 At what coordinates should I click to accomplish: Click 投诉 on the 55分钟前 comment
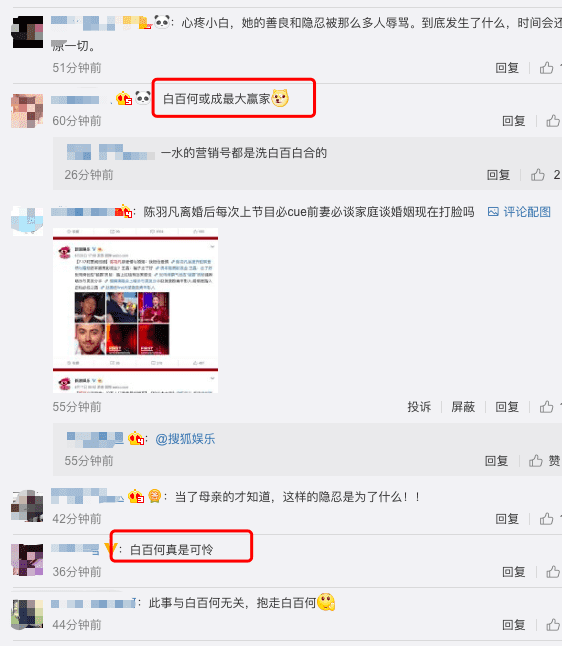pos(419,407)
